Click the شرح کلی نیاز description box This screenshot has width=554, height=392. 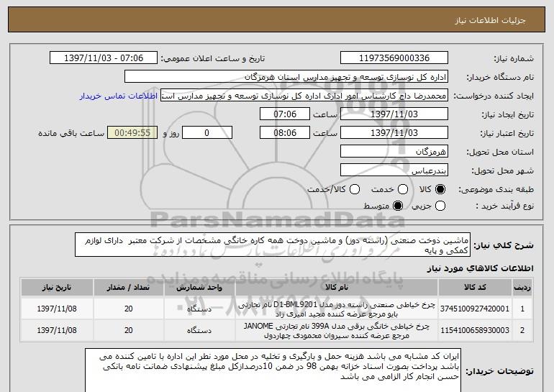point(273,245)
